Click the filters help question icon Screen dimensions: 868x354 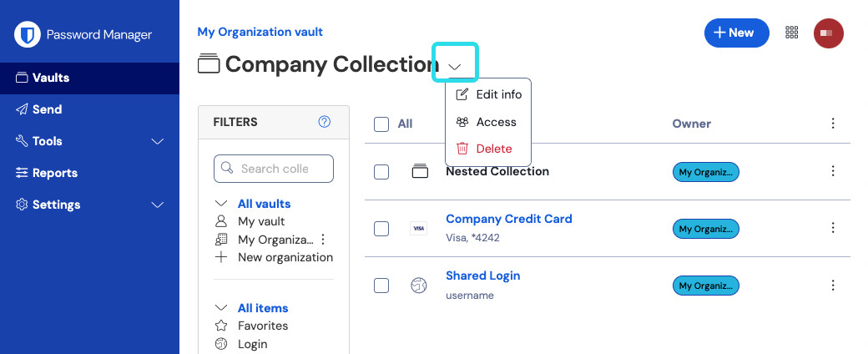pyautogui.click(x=325, y=122)
